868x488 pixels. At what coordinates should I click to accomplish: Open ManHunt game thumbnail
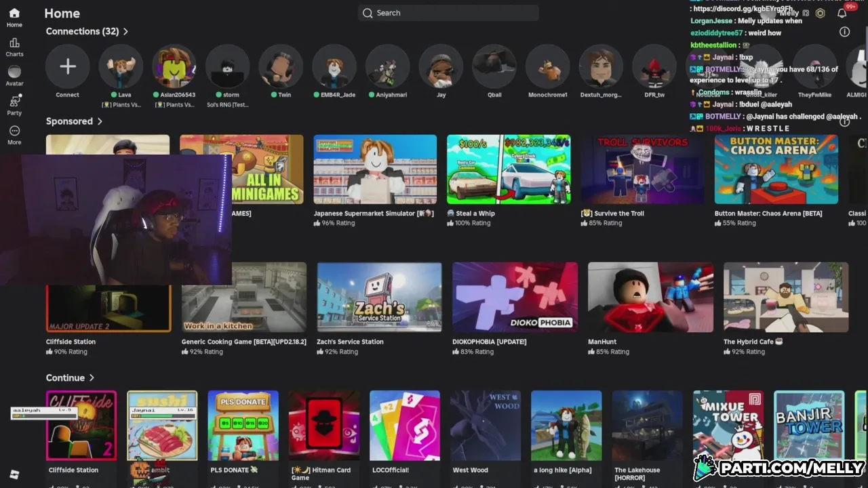click(650, 298)
